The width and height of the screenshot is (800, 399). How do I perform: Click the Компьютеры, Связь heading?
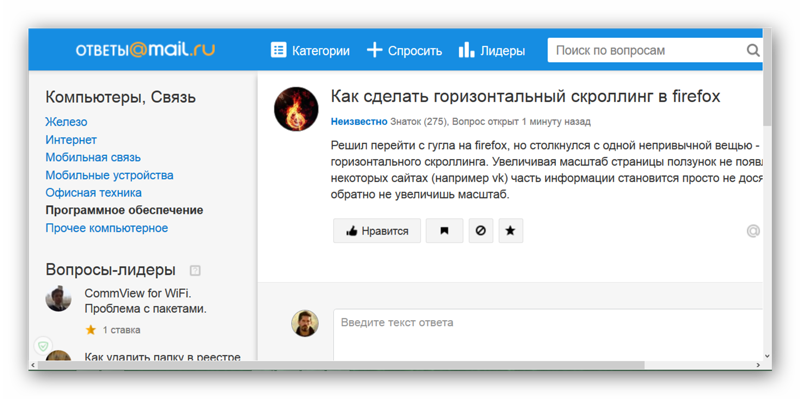pyautogui.click(x=120, y=97)
